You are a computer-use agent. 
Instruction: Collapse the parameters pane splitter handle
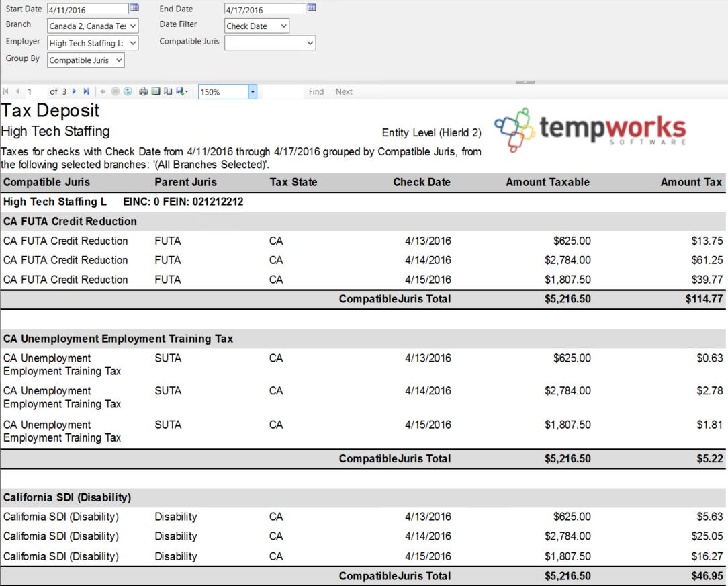[525, 82]
